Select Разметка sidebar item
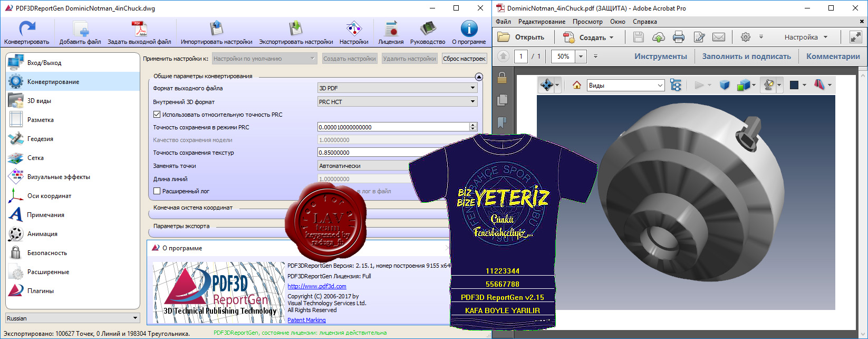The height and width of the screenshot is (339, 868). click(x=73, y=119)
